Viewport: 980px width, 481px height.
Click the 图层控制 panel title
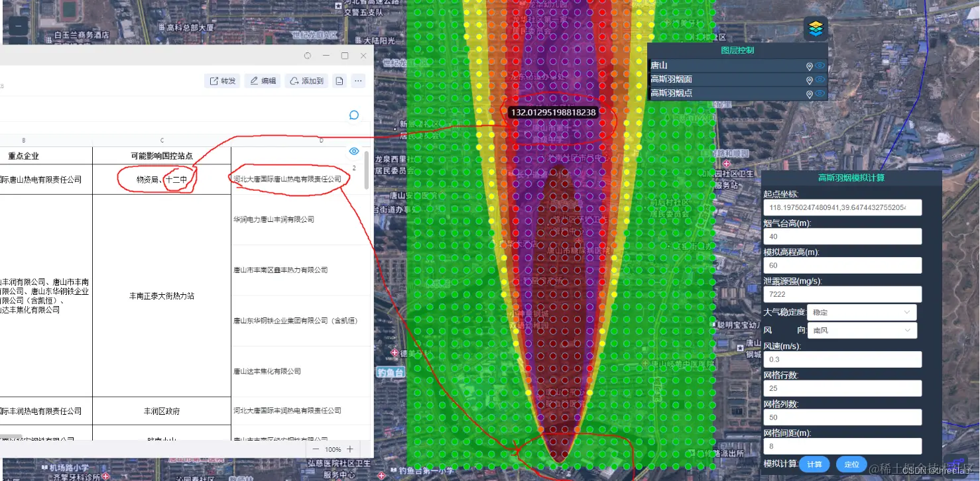tap(737, 50)
